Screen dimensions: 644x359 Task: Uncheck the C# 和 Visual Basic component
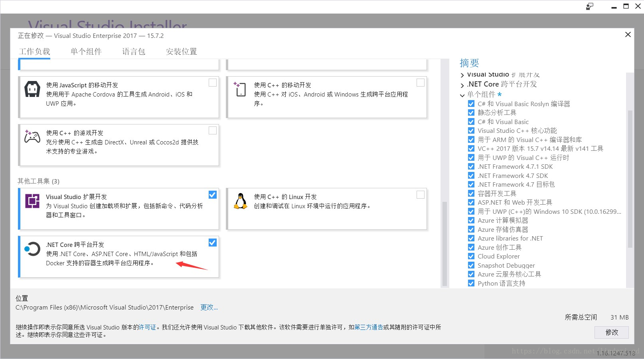pos(471,122)
